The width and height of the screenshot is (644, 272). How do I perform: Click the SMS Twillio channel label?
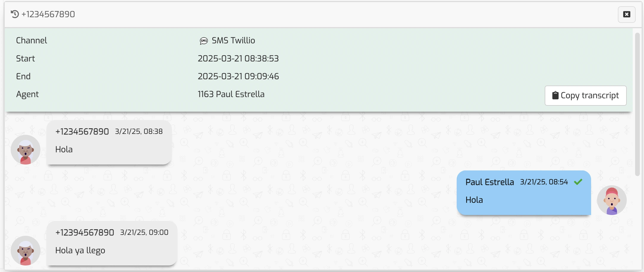pos(233,40)
